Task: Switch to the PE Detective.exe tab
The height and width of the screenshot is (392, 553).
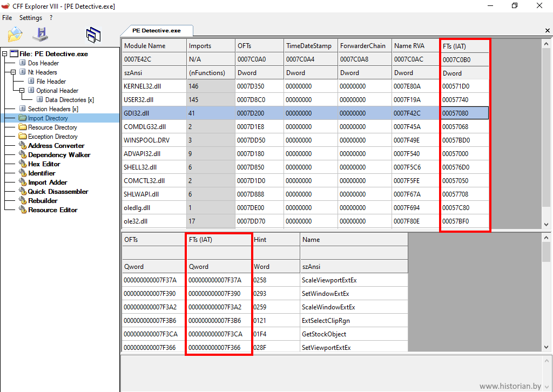Action: click(x=156, y=31)
